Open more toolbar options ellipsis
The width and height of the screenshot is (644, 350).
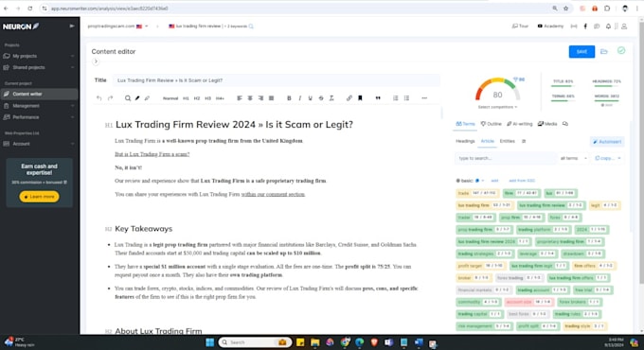tap(424, 98)
